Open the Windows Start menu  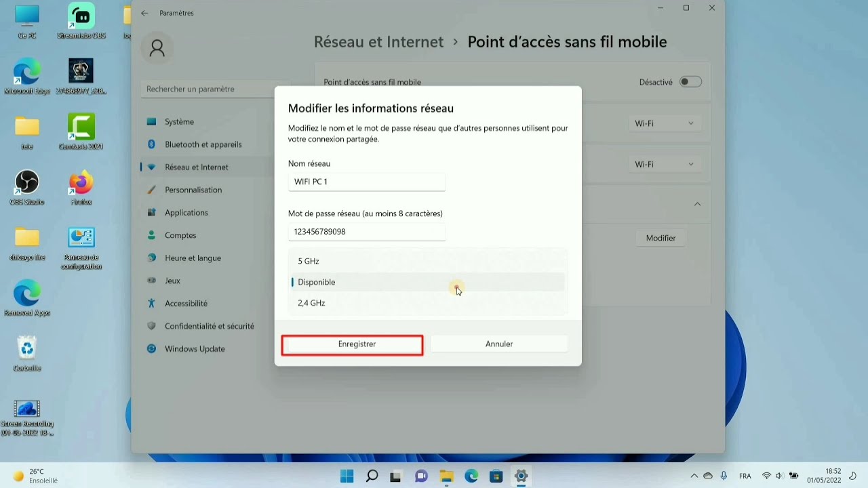coord(347,476)
